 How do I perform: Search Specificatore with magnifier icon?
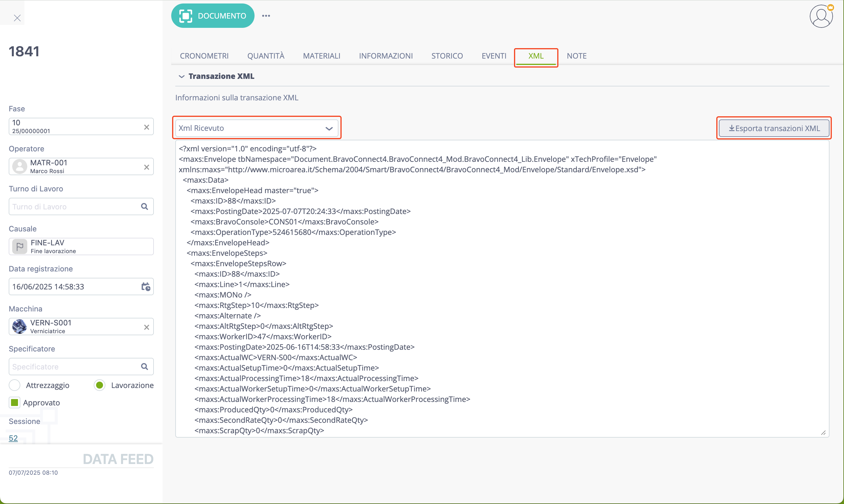[x=145, y=367]
